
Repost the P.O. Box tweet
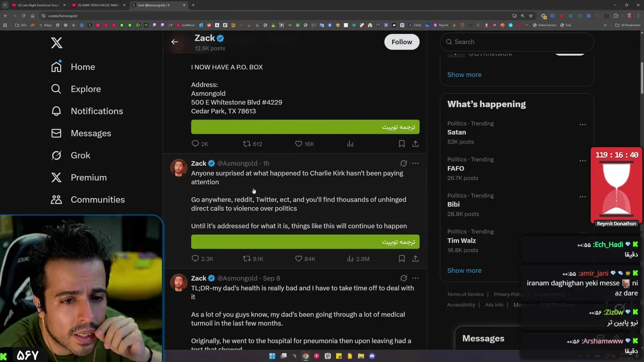[x=253, y=144]
